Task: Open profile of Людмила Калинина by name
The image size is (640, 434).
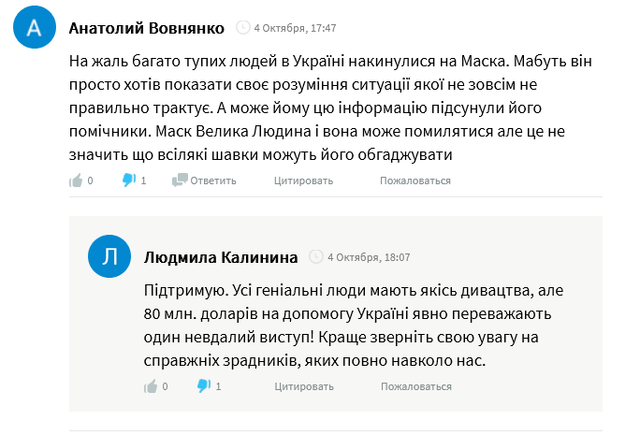Action: pos(221,257)
